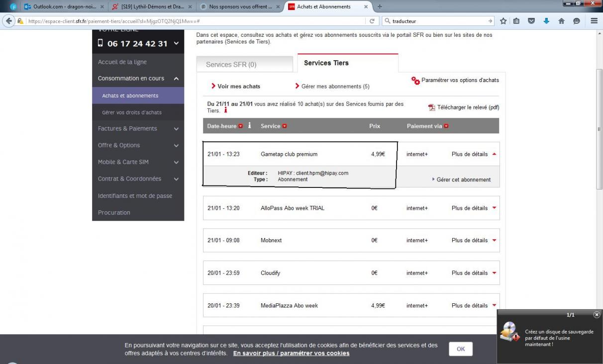Open the Firefox downloads arrow icon

[546, 21]
